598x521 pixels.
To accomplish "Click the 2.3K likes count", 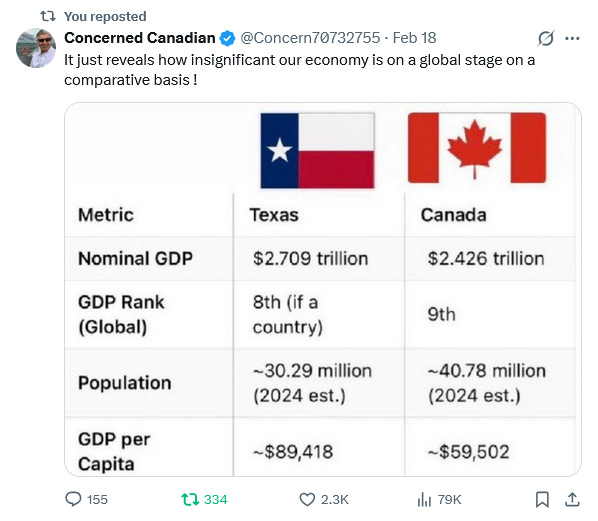I will [334, 499].
